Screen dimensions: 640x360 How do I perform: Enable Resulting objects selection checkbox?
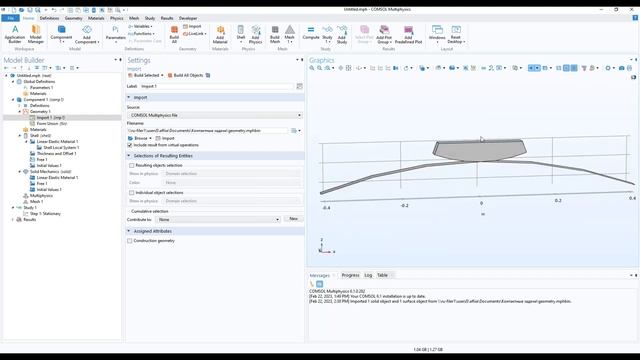coord(131,165)
